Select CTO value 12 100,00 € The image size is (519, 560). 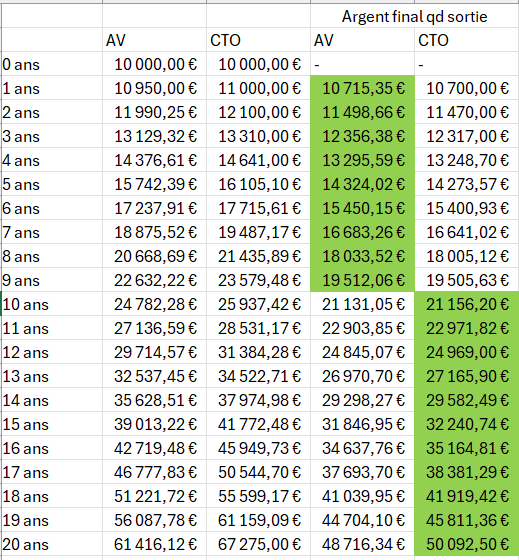[x=258, y=112]
